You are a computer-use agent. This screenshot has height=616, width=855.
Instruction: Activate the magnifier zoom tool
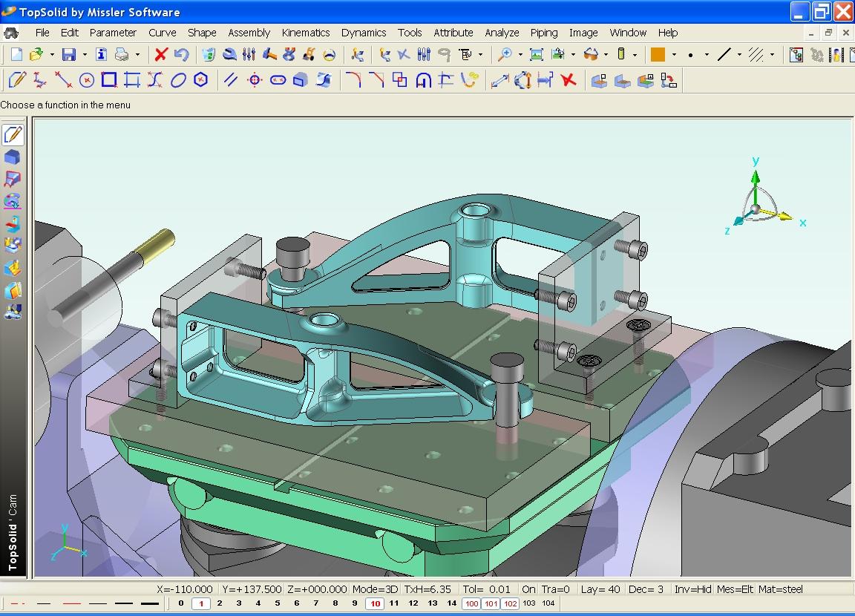click(x=505, y=54)
